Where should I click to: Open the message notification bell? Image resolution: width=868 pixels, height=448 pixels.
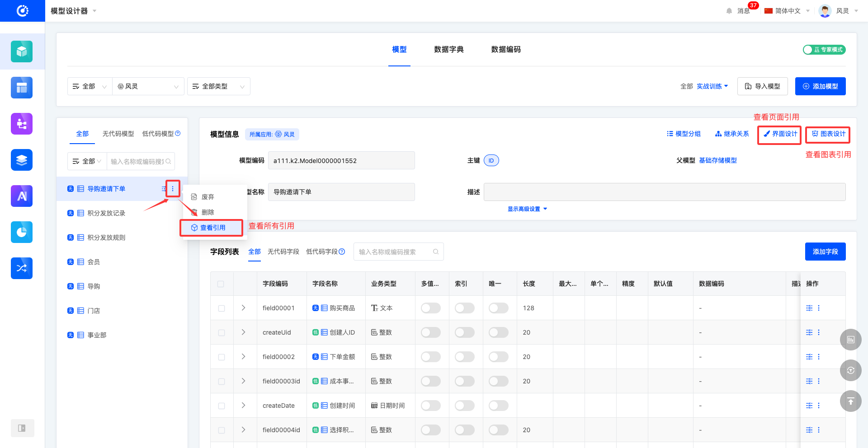pyautogui.click(x=729, y=11)
